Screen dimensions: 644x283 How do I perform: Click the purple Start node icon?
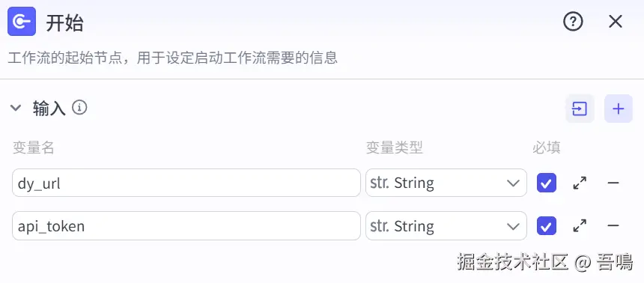tap(22, 22)
